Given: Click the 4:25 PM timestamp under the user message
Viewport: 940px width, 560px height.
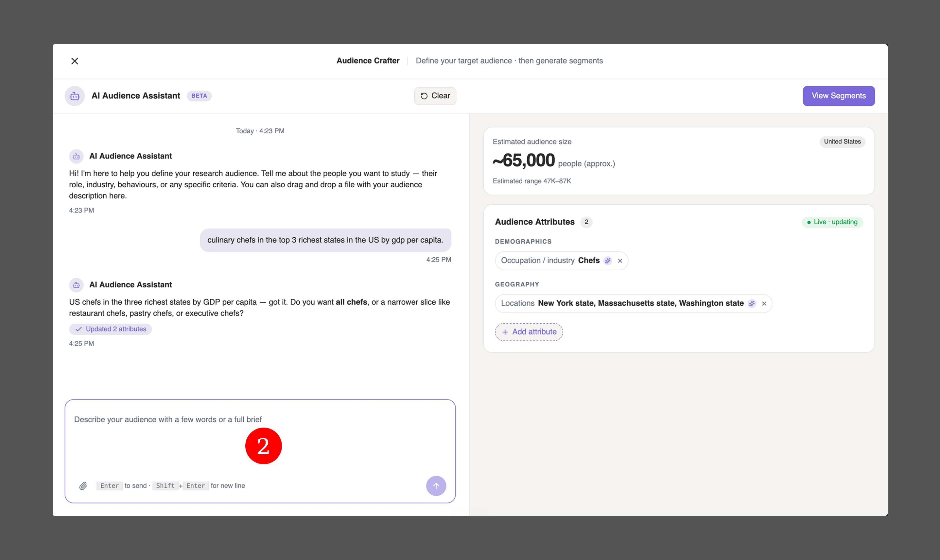Looking at the screenshot, I should 439,260.
